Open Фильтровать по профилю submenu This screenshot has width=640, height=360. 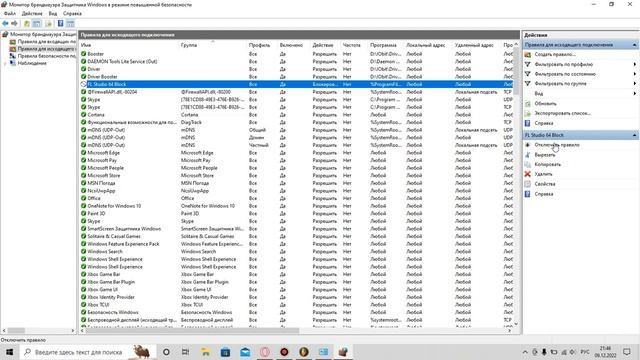coord(580,64)
